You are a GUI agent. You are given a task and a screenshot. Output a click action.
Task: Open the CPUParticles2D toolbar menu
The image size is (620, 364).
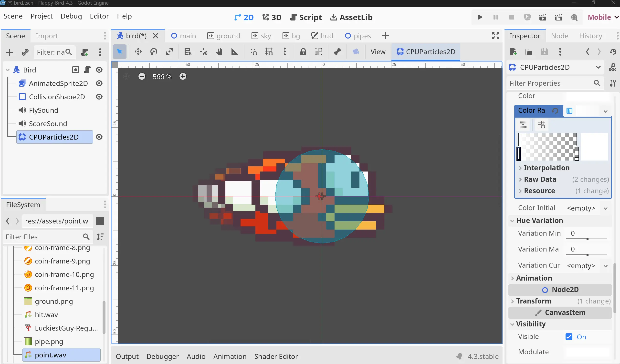coord(426,52)
